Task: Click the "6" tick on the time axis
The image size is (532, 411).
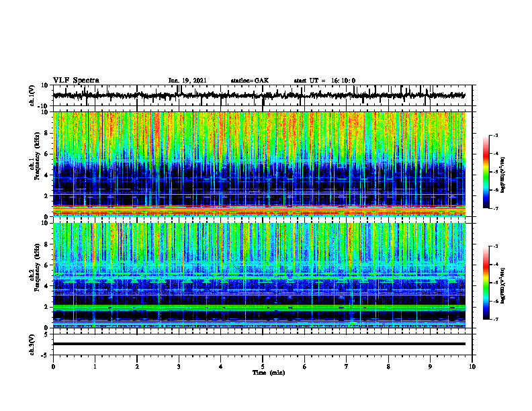Action: (305, 367)
